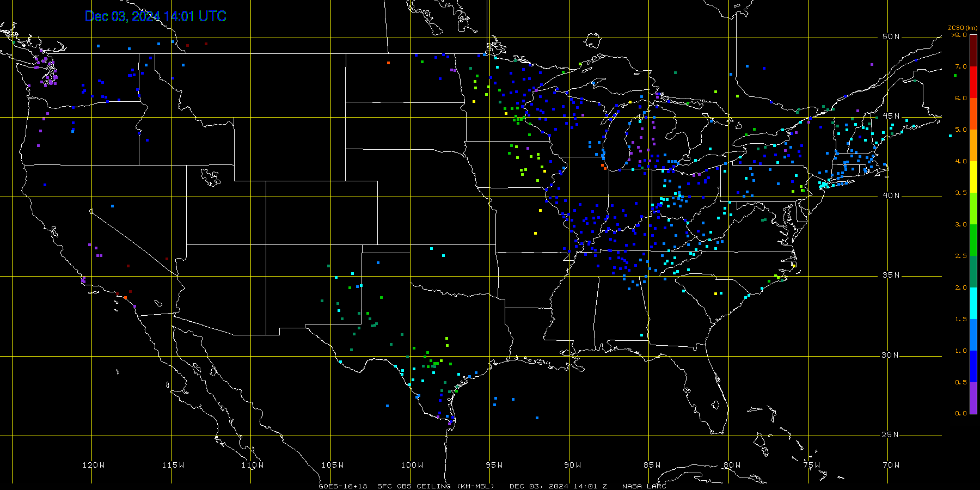Click the 'DEC 03, 2024 14:01 Z' footer text
Viewport: 980px width, 490px height.
pos(558,486)
